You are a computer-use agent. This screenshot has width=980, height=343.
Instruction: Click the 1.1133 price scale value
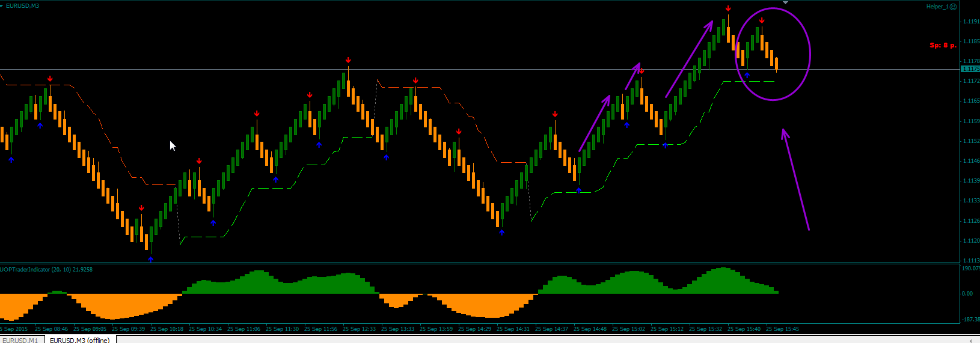tap(971, 201)
